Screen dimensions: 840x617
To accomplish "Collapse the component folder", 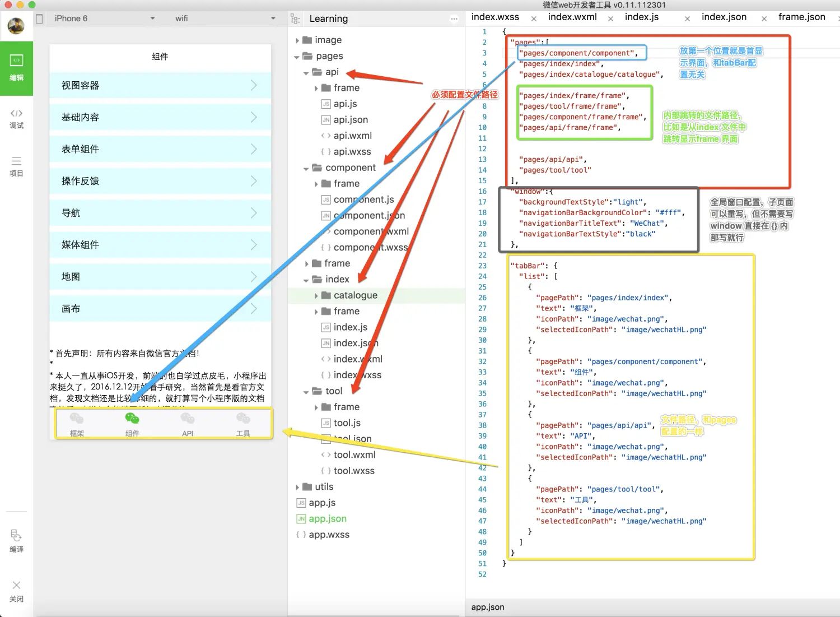I will (306, 169).
